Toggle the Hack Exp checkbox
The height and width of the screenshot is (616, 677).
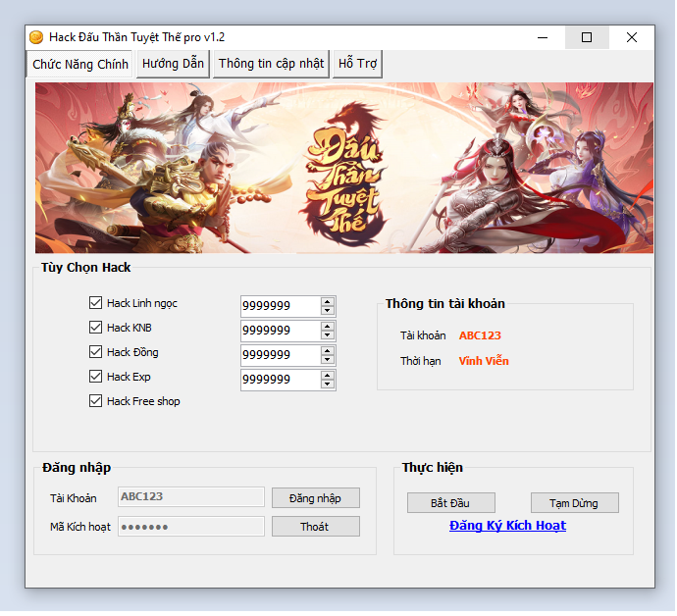click(x=95, y=377)
